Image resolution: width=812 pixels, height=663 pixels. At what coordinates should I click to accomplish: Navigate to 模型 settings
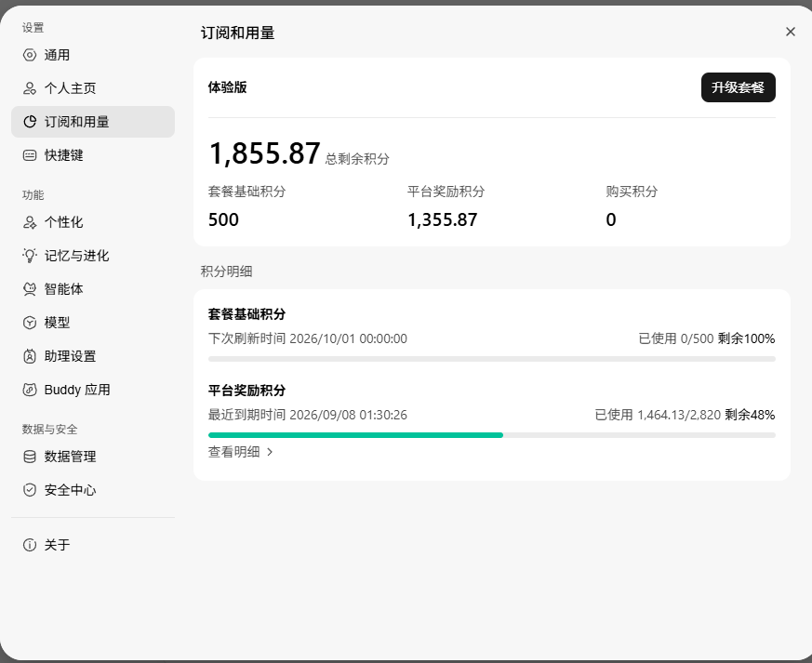tap(93, 323)
